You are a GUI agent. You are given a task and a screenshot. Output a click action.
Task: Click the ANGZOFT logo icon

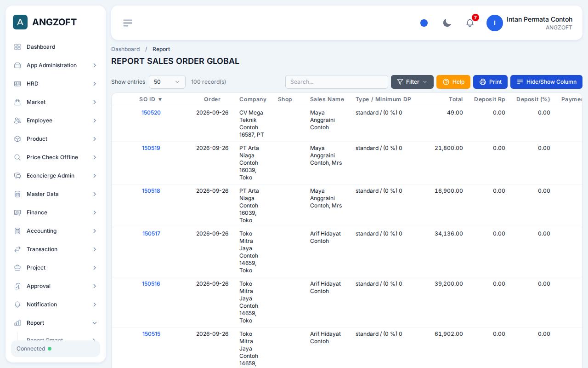pyautogui.click(x=20, y=22)
